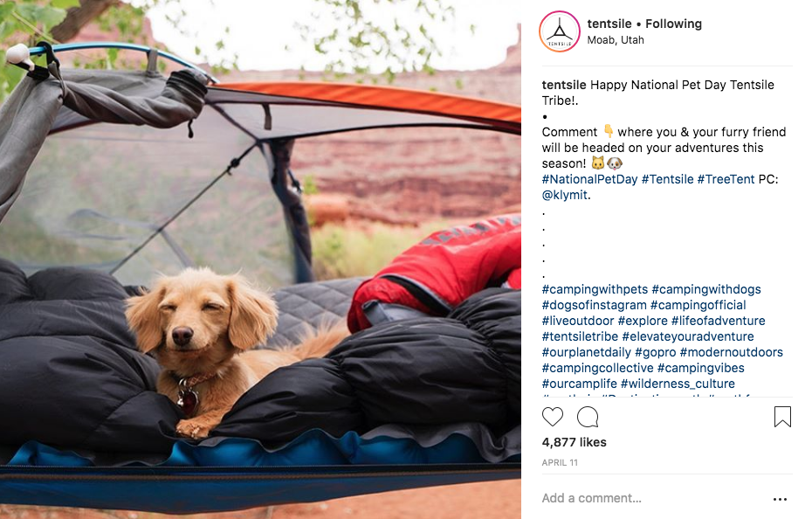
Task: Open comments via the speech bubble icon
Action: click(588, 417)
